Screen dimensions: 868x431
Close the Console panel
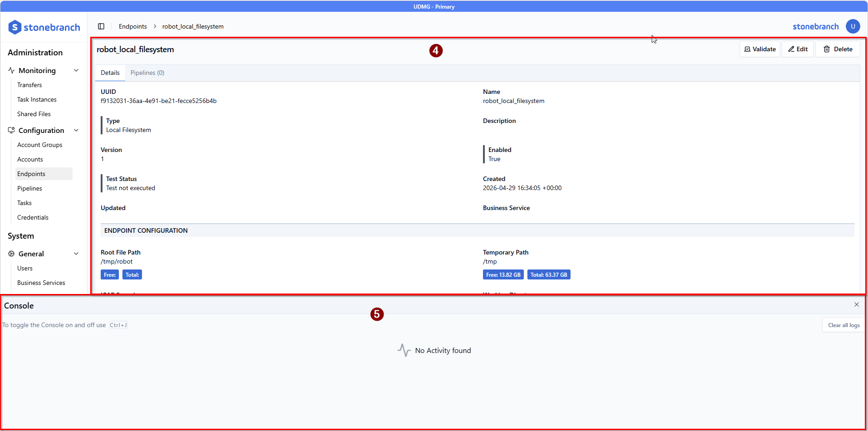tap(857, 304)
